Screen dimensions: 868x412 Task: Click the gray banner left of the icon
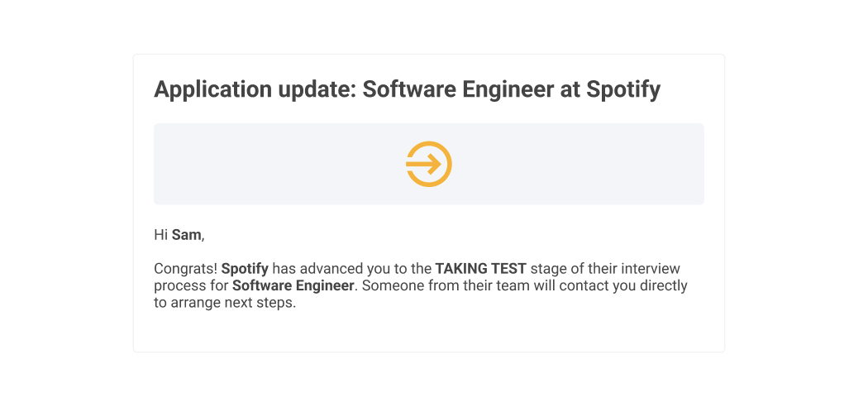coord(279,164)
